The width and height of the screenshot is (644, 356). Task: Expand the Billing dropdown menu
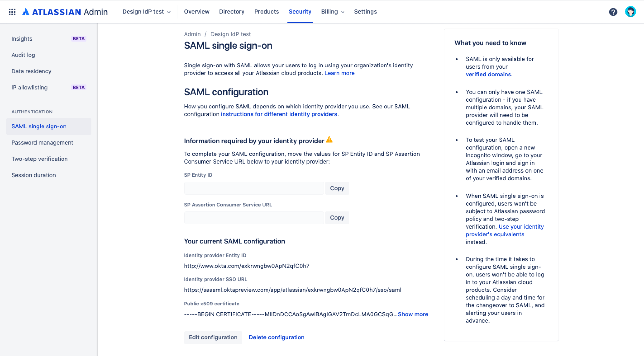pyautogui.click(x=332, y=11)
